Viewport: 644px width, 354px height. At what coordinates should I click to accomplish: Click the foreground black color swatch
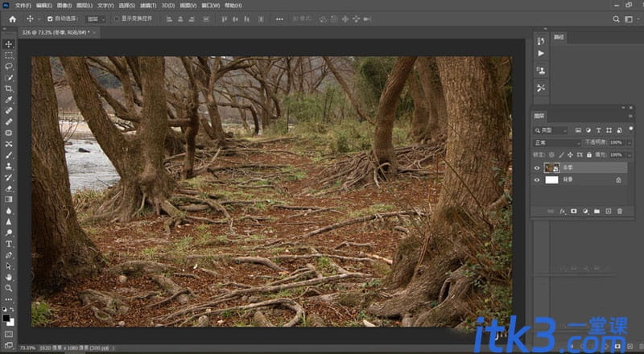6,318
